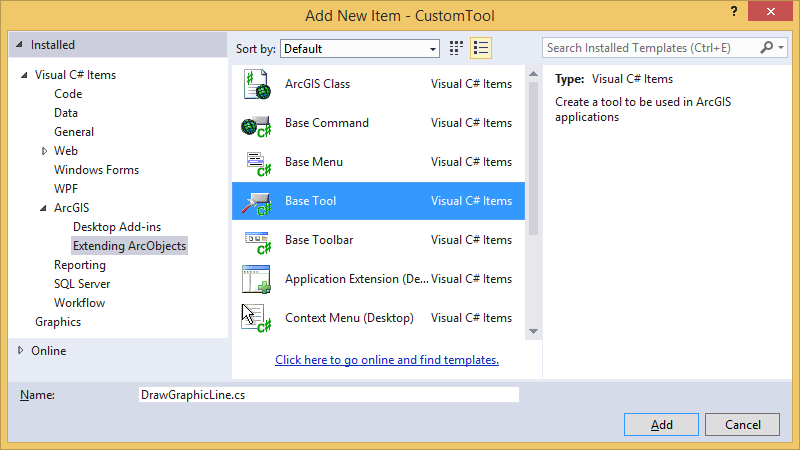Select Desktop Add-ins category
Screen dimensions: 800x450
(x=116, y=227)
